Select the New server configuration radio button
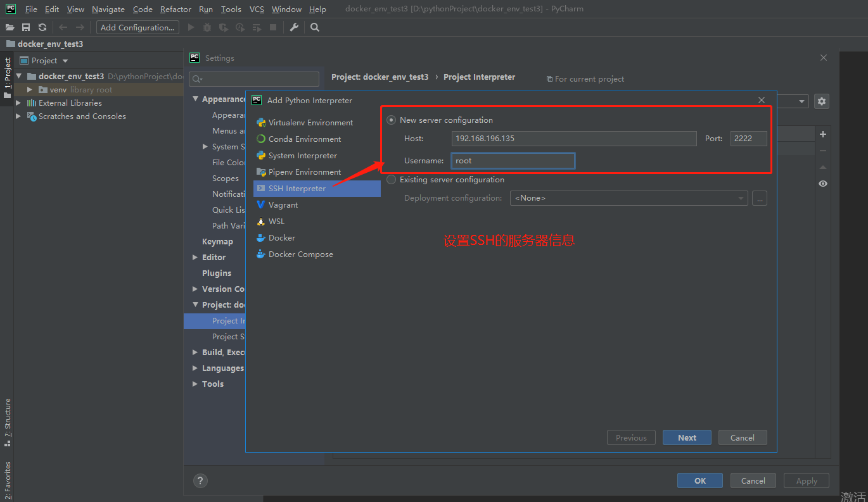 click(391, 120)
